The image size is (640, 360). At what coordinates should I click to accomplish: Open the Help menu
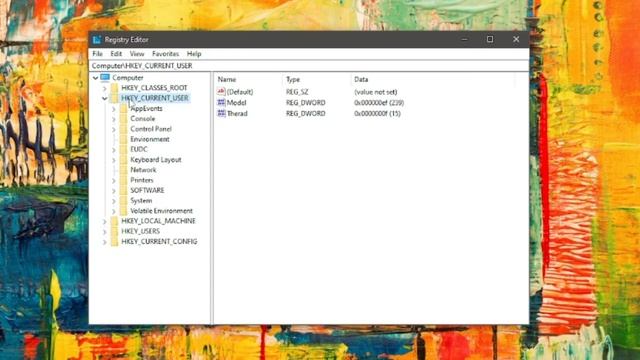194,54
